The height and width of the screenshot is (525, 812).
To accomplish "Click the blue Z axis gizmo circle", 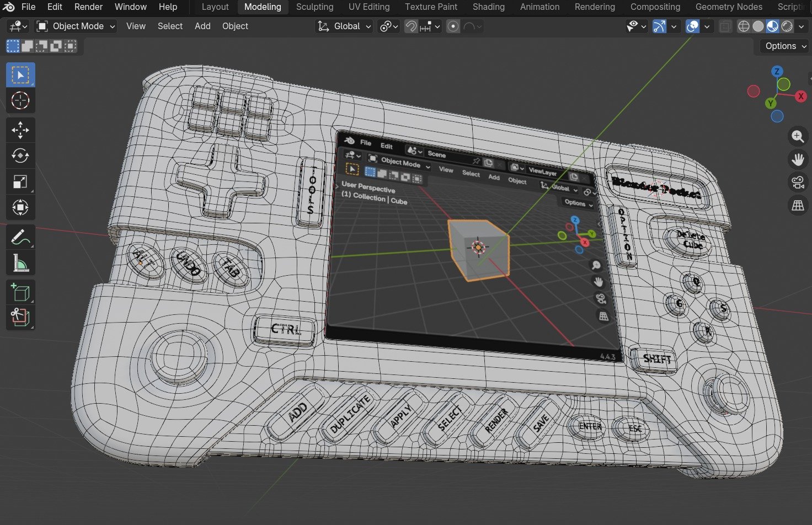I will [777, 71].
